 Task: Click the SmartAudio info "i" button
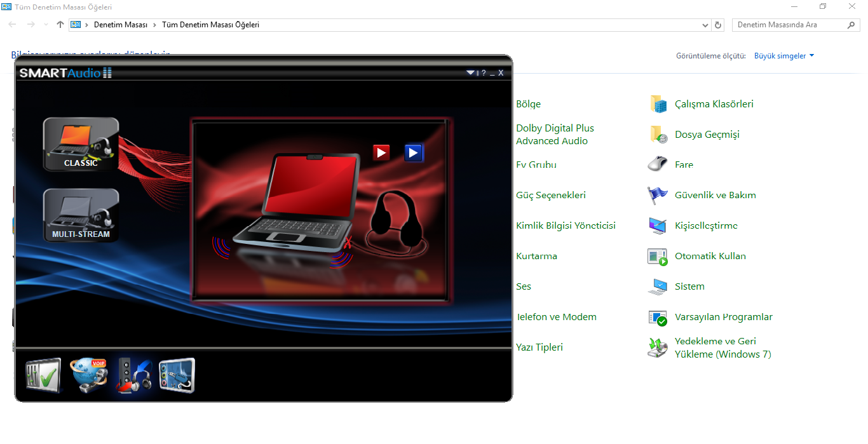tap(478, 73)
